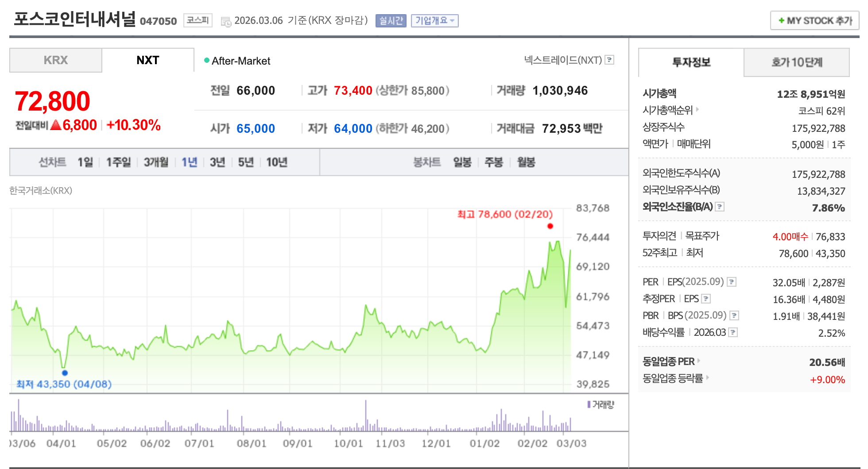Click the 동일업종 등락률 +9.00% value
Screen dimensions: 868x469
pyautogui.click(x=827, y=380)
